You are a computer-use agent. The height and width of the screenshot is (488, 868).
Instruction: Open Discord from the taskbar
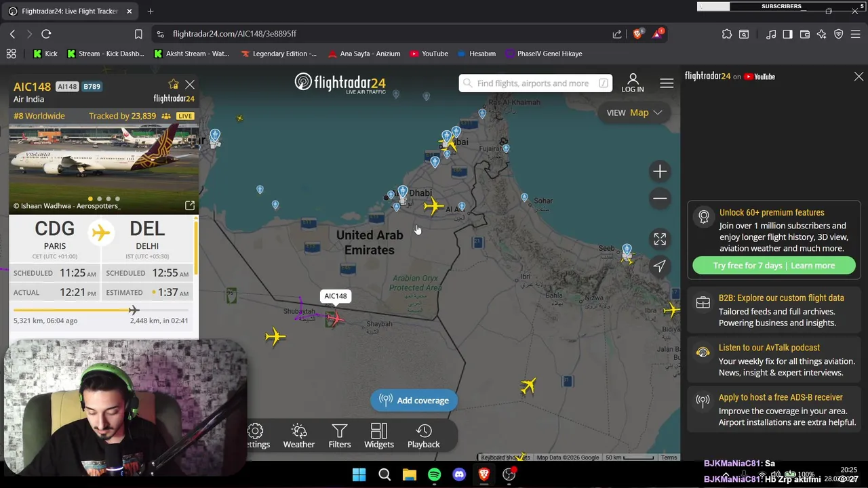click(459, 475)
